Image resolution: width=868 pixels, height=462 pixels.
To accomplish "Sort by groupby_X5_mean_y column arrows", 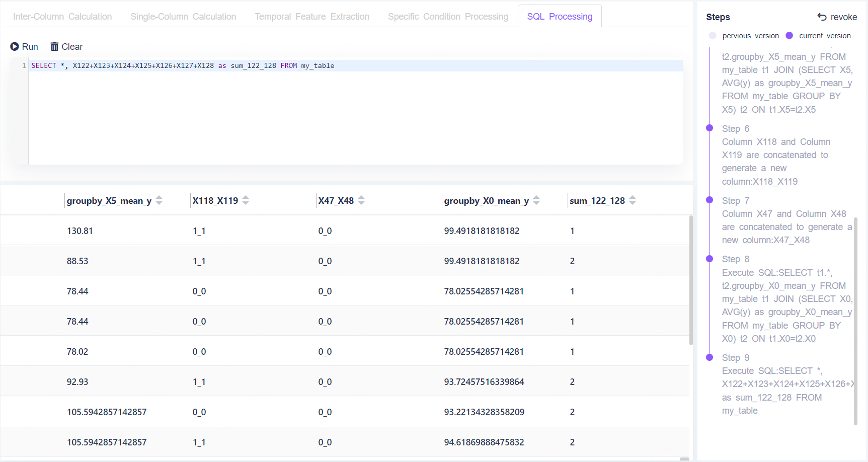I will [x=159, y=200].
